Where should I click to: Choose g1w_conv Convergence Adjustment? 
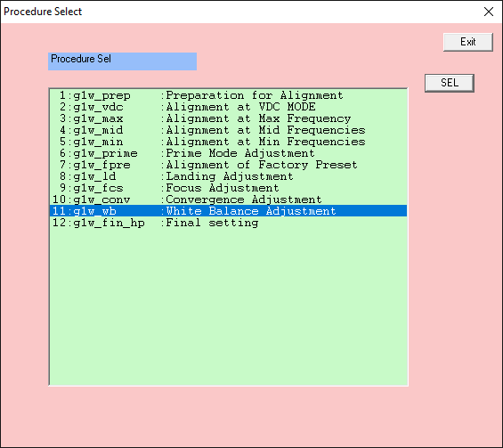click(x=228, y=200)
